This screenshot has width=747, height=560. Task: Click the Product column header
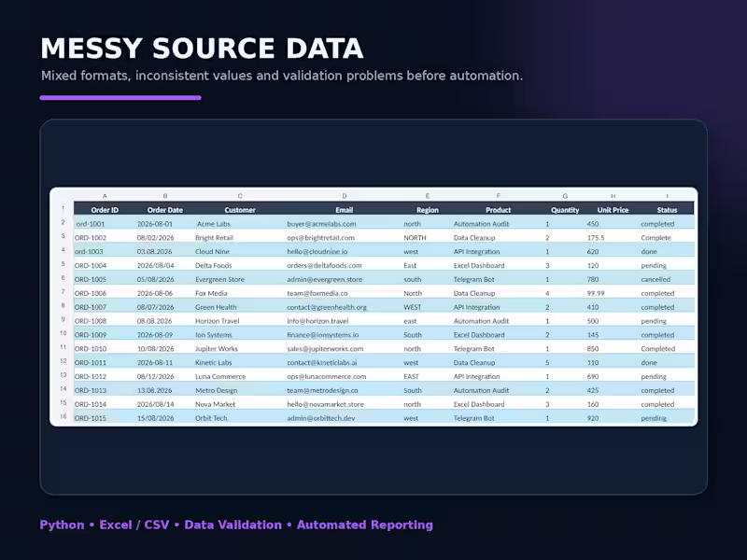pyautogui.click(x=498, y=210)
